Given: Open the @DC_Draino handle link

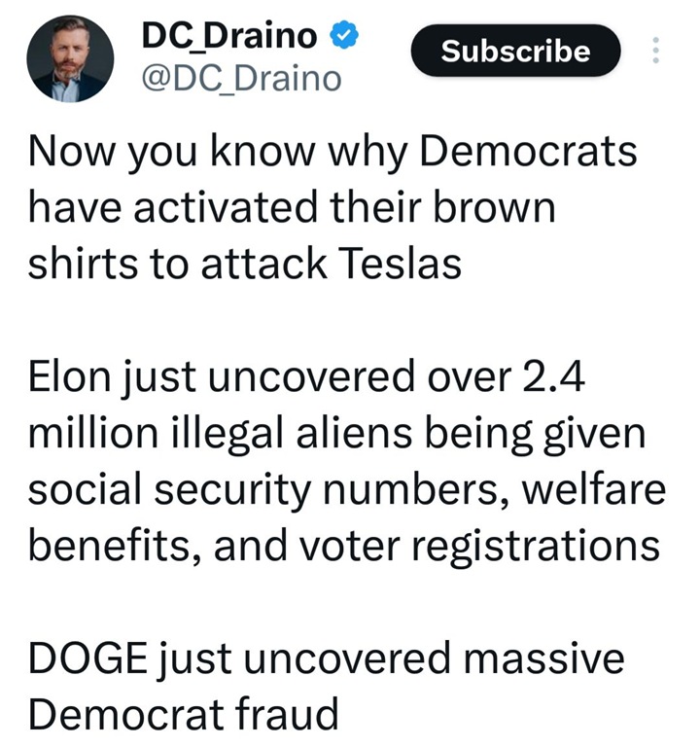Looking at the screenshot, I should point(242,78).
